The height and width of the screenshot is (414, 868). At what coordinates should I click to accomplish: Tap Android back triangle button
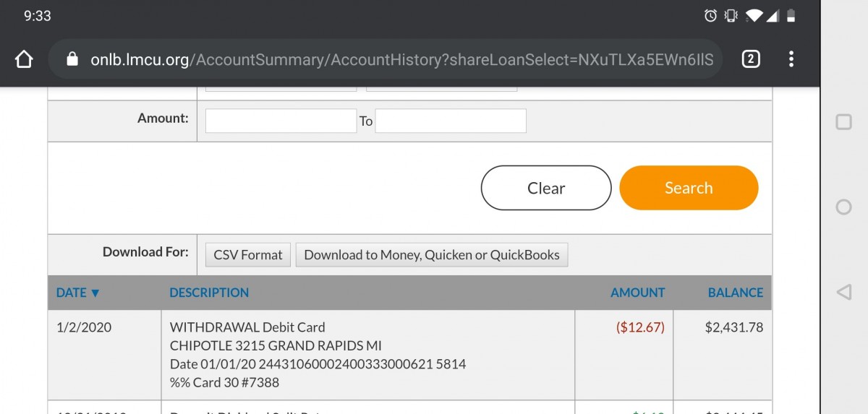[x=843, y=292]
